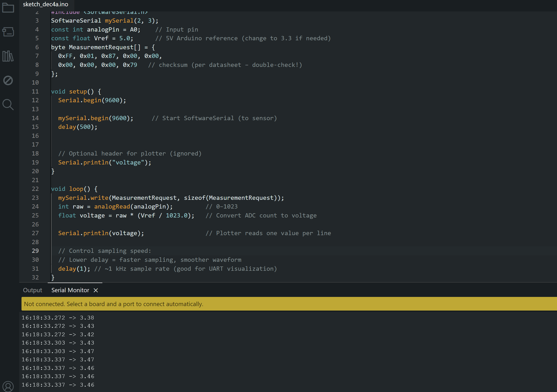The height and width of the screenshot is (392, 557).
Task: Open the Boards Manager sidebar icon
Action: [8, 32]
